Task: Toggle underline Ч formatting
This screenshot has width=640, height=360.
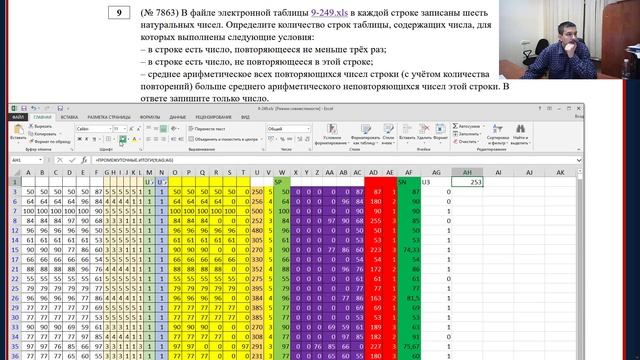Action: pos(94,140)
